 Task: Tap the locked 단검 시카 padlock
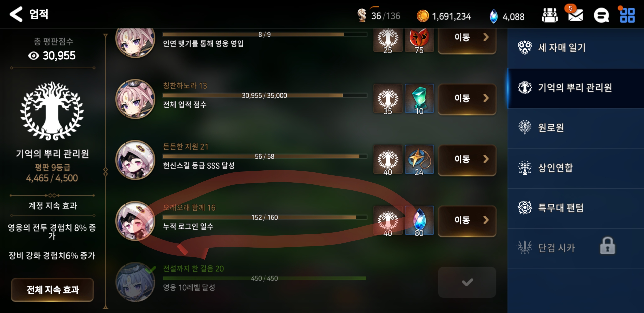coord(607,246)
